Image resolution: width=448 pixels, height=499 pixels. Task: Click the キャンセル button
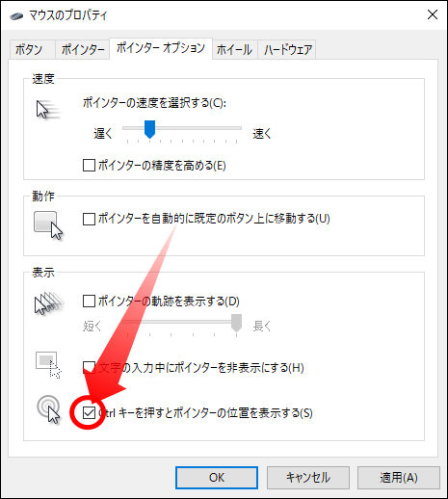pyautogui.click(x=308, y=478)
